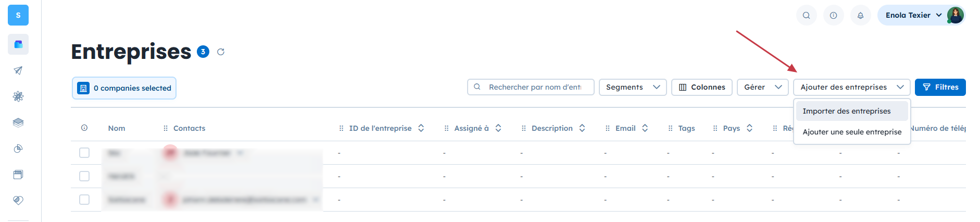Select the second company row checkbox
980x222 pixels.
tap(84, 176)
